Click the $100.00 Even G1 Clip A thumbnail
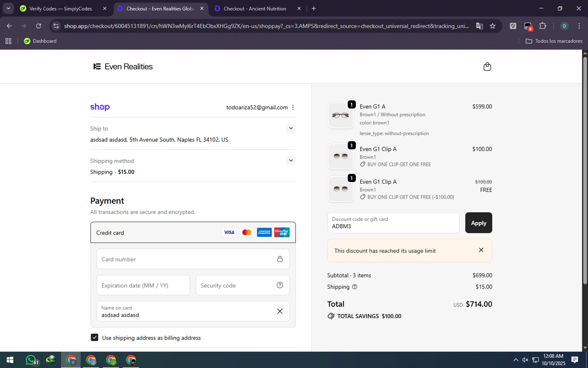Screen dimensions: 588x368 341,156
